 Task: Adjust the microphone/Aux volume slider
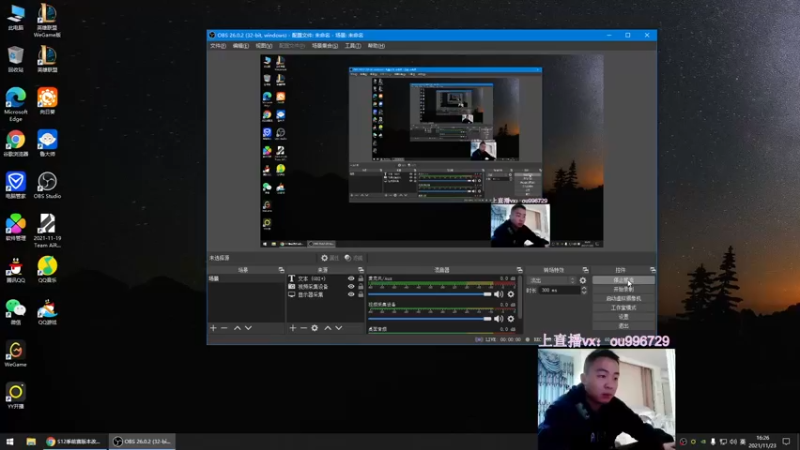pos(430,294)
